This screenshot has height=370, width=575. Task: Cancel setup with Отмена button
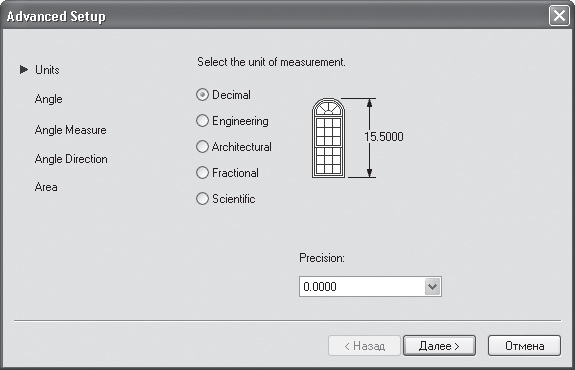point(524,345)
